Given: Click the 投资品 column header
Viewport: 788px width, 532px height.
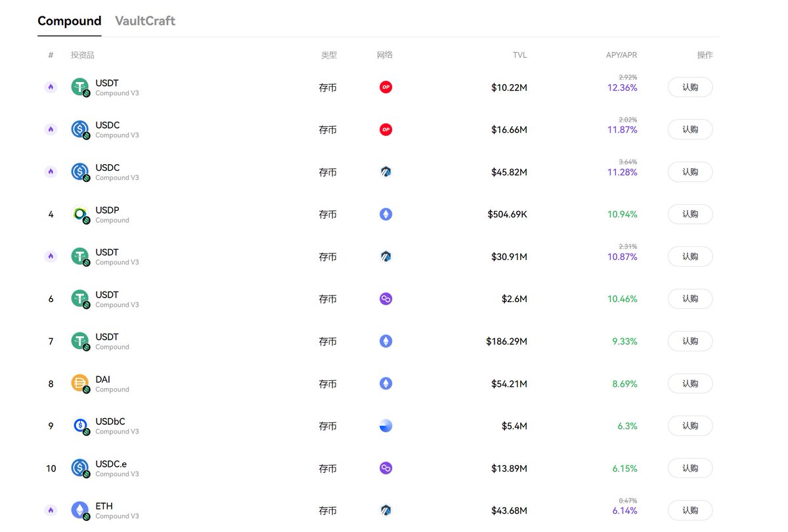Looking at the screenshot, I should click(x=83, y=55).
